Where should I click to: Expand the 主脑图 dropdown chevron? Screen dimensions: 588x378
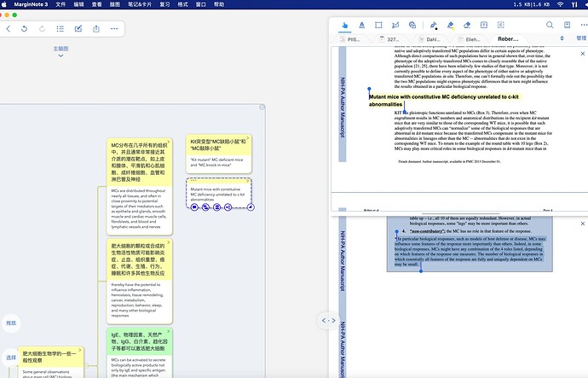click(61, 56)
